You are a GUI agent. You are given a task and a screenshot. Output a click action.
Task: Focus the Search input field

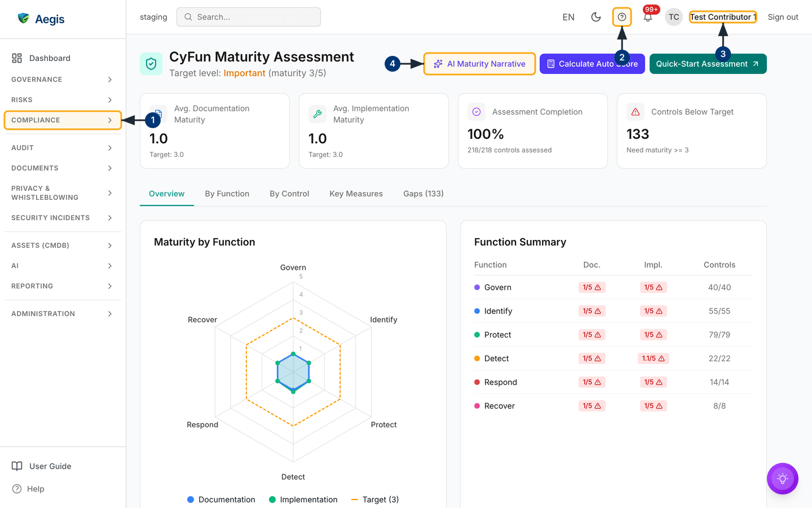click(x=249, y=17)
